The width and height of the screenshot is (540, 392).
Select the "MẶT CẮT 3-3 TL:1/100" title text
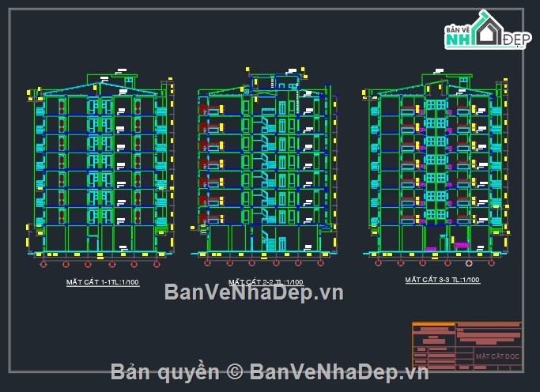click(x=443, y=280)
